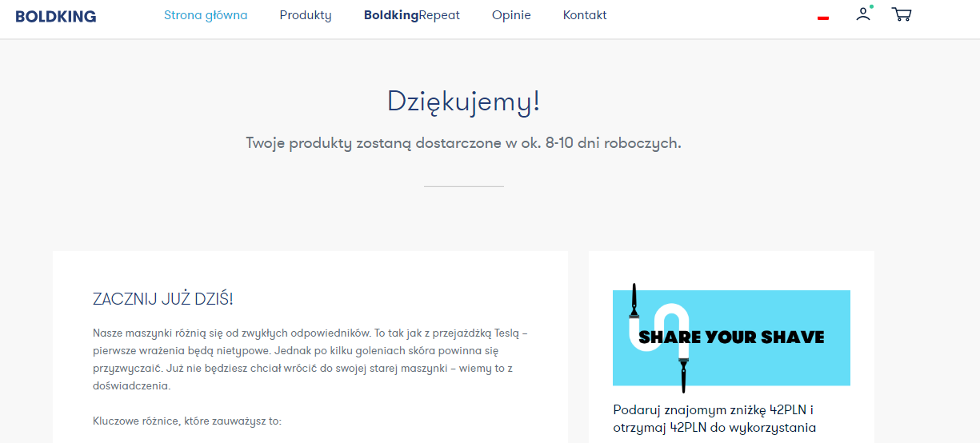The width and height of the screenshot is (980, 443).
Task: Click the Kluczowe różnice line
Action: tap(187, 421)
